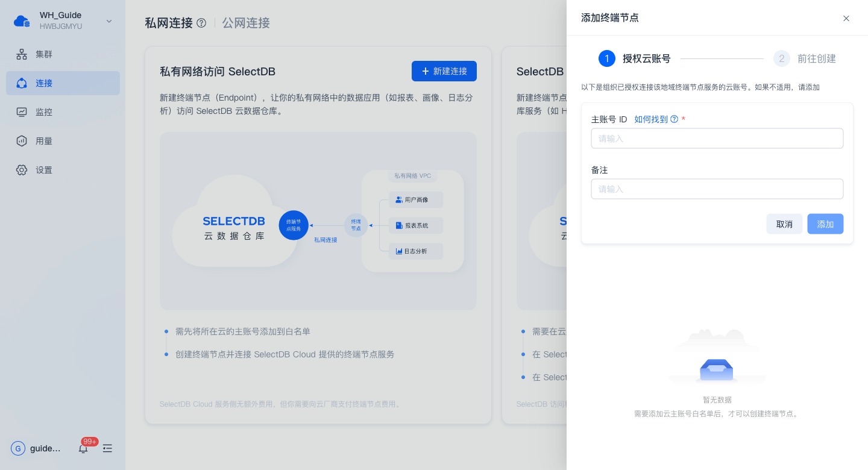The height and width of the screenshot is (470, 868).
Task: Collapse the sidebar using the menu-fold icon
Action: 107,448
